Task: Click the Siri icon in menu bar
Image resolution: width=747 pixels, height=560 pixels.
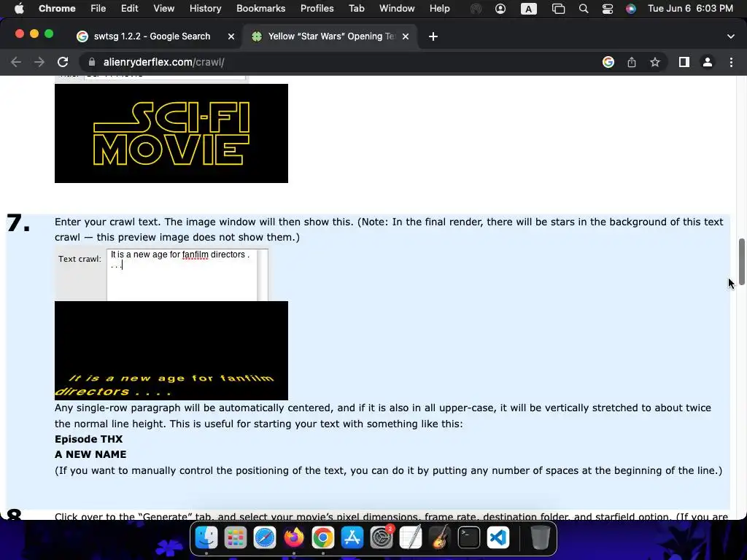Action: point(631,9)
